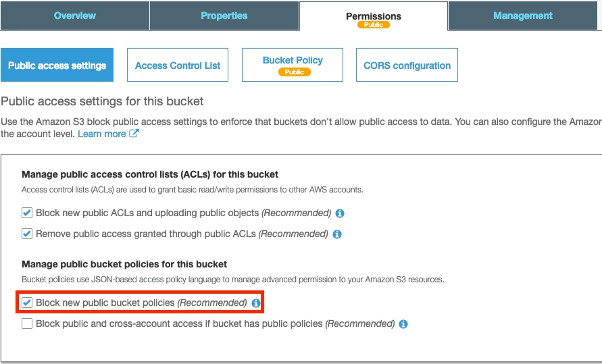
Task: Click info icon beside Block new public bucket policies
Action: pyautogui.click(x=256, y=303)
